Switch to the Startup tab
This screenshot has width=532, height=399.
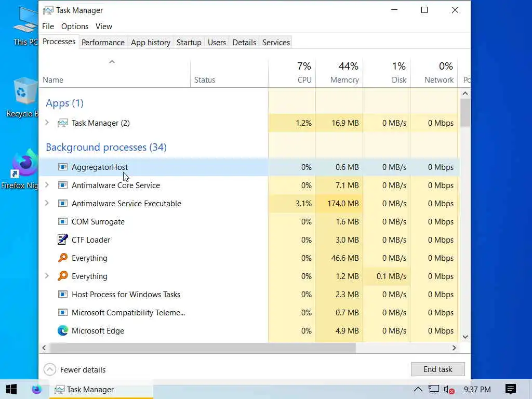pos(189,43)
